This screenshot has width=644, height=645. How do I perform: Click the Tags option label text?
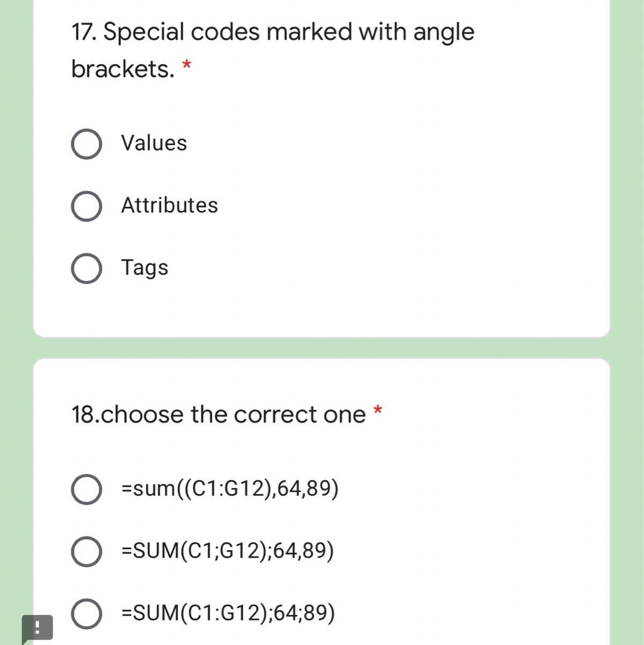pos(144,268)
